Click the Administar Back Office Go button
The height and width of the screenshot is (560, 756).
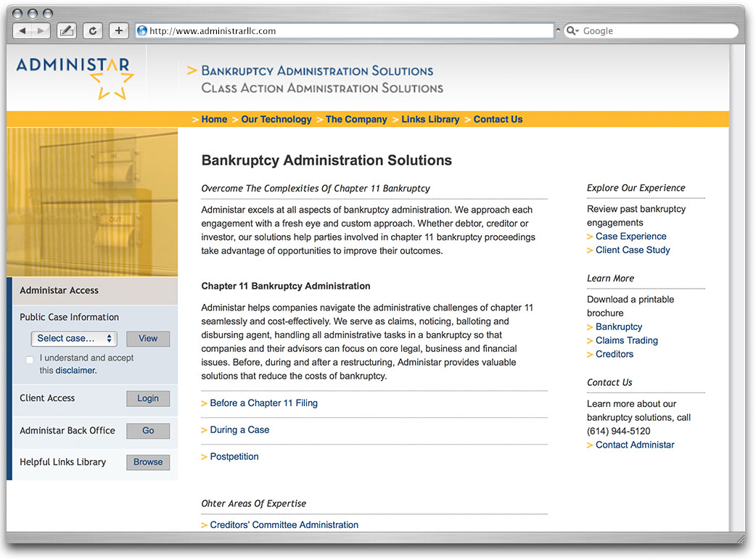148,431
